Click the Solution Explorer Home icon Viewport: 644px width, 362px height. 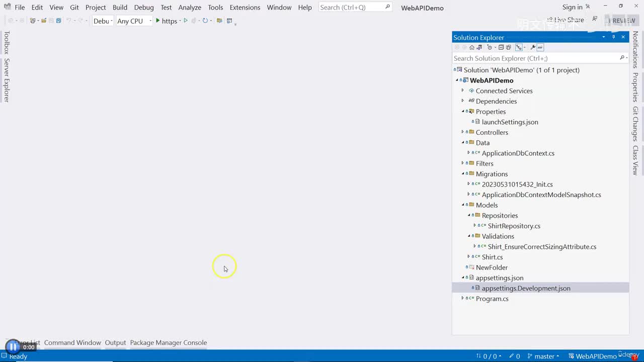(x=472, y=47)
